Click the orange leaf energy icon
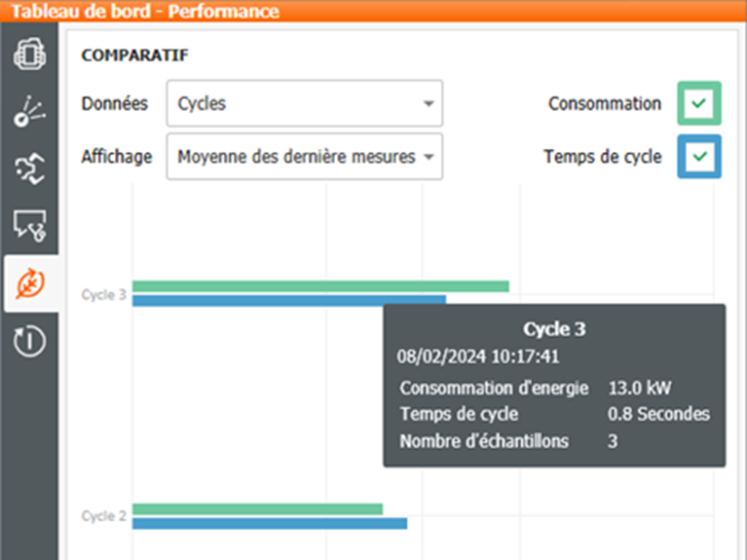Image resolution: width=747 pixels, height=560 pixels. point(29,283)
